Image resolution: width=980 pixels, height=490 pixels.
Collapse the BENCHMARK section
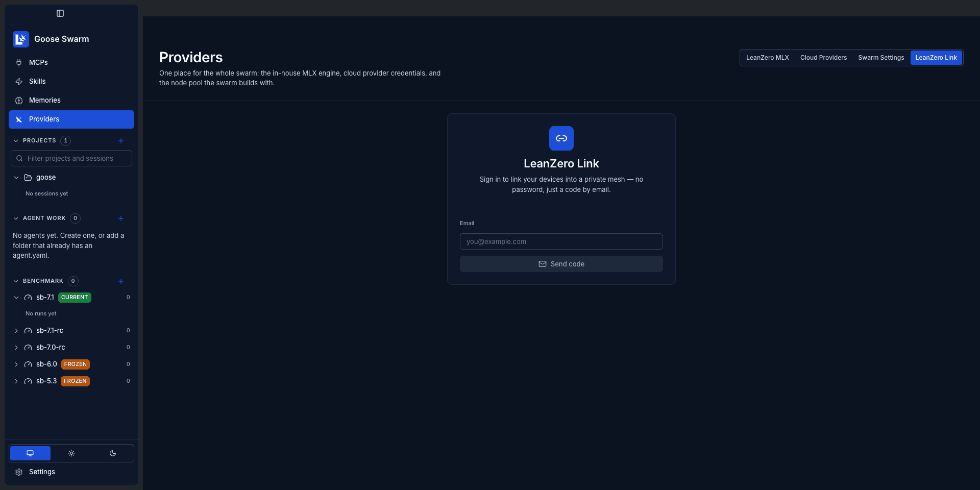click(x=16, y=281)
